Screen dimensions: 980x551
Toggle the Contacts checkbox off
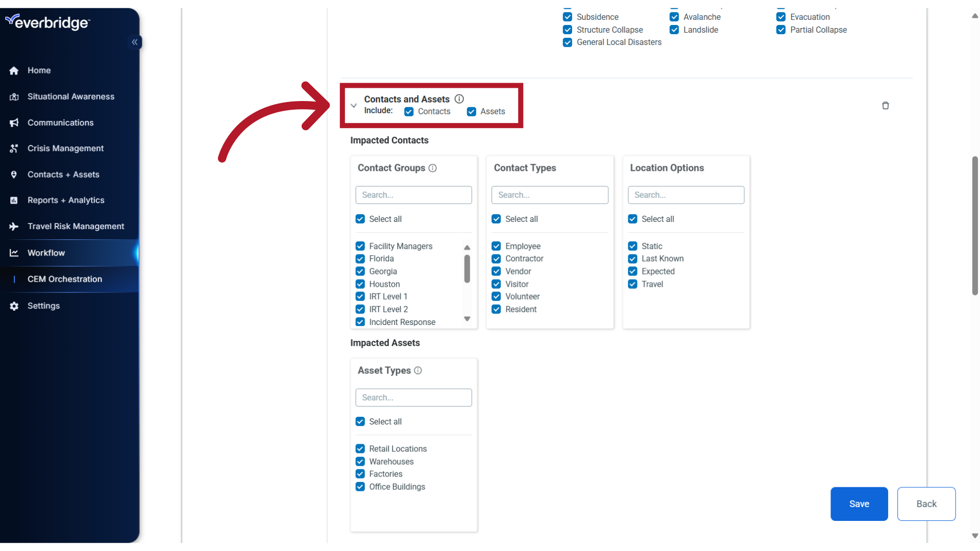pos(408,111)
